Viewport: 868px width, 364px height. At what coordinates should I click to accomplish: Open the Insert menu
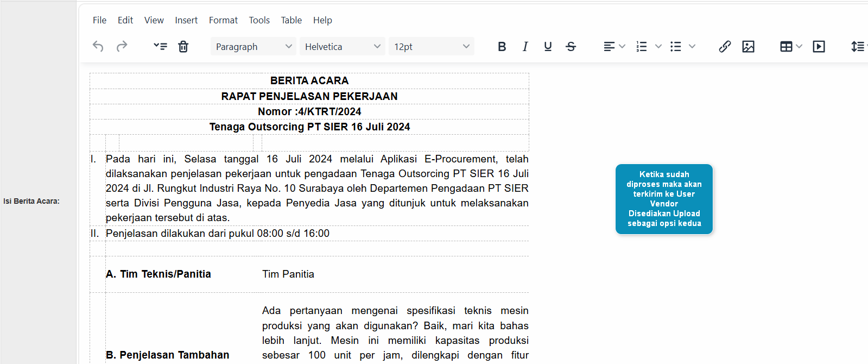[x=186, y=20]
